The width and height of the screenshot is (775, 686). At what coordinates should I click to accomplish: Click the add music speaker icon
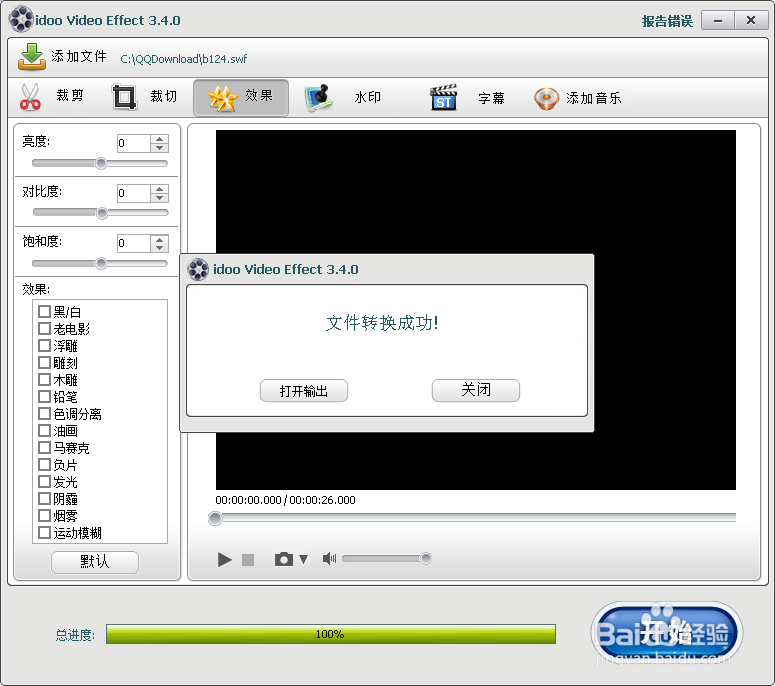pyautogui.click(x=546, y=98)
